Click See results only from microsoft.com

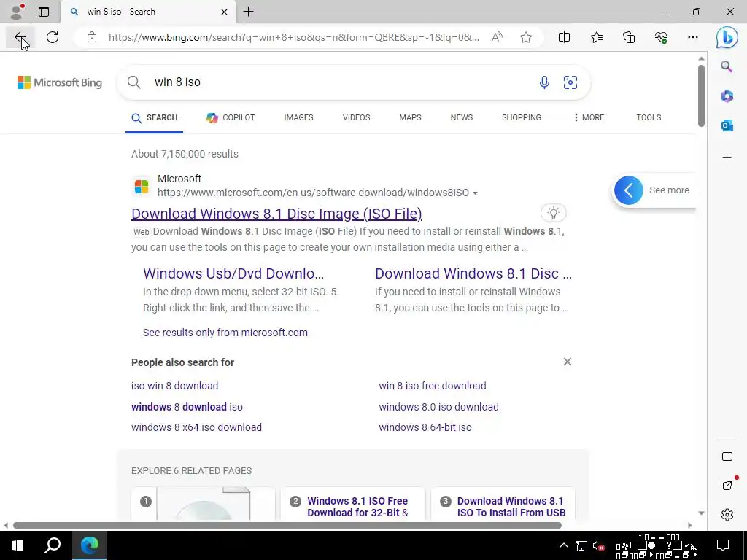point(225,332)
